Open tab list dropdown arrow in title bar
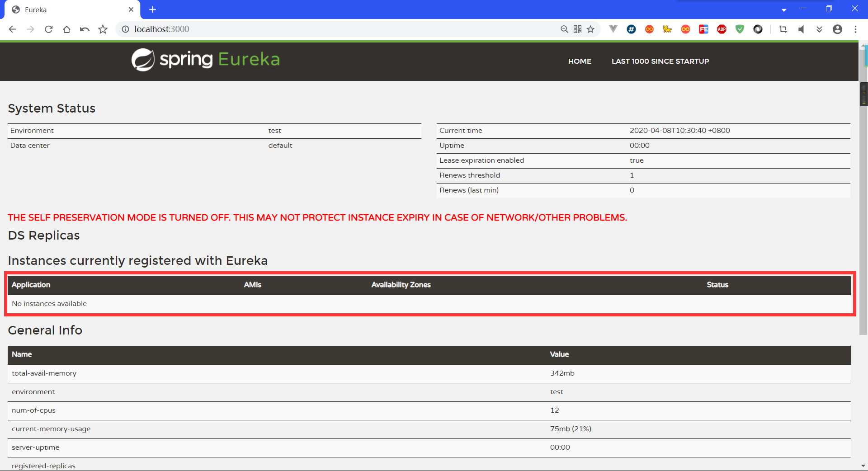Screen dimensions: 868x471 [784, 10]
